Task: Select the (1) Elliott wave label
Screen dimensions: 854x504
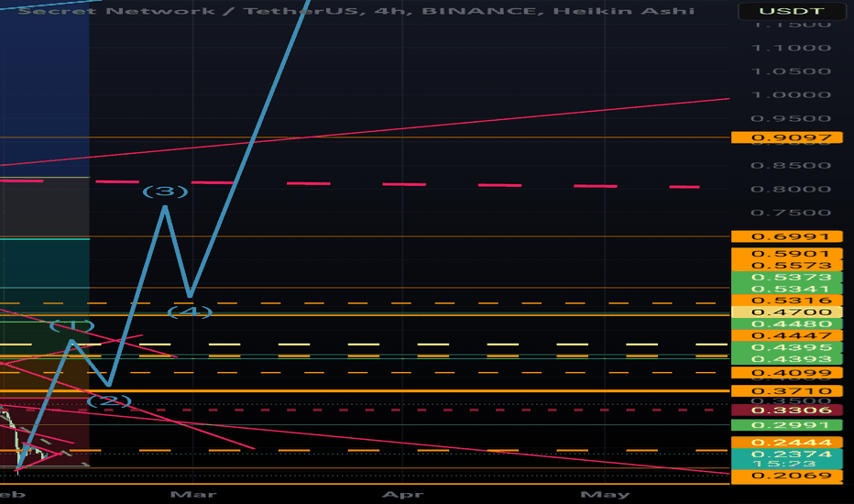Action: [x=71, y=326]
